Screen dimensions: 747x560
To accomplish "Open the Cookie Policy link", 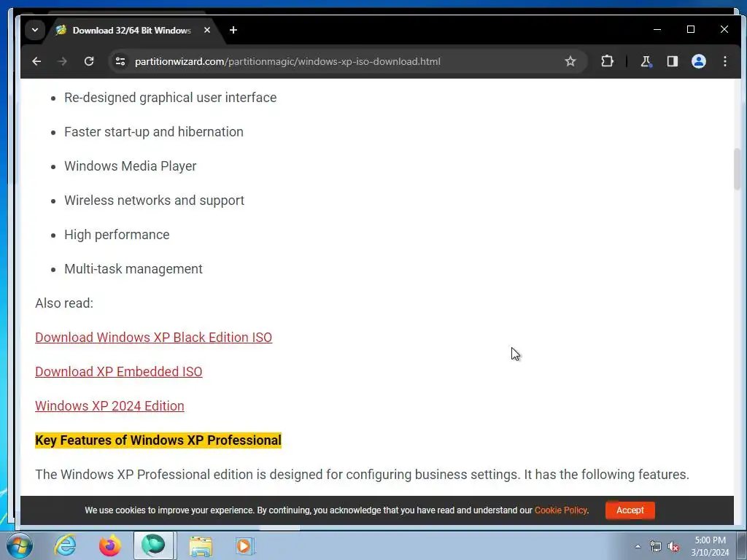I will tap(561, 510).
